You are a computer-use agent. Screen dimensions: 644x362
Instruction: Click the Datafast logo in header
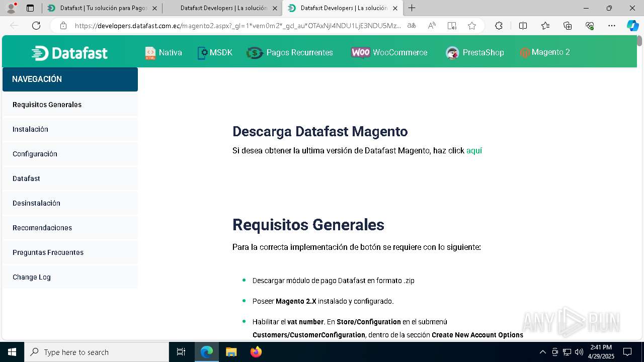(x=69, y=53)
